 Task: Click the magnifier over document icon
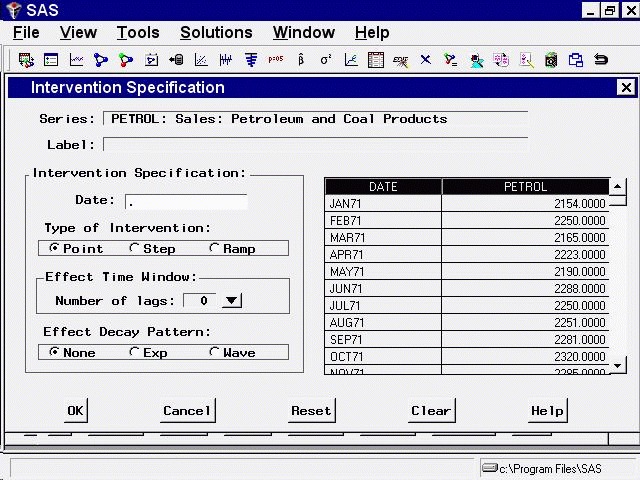(x=551, y=60)
